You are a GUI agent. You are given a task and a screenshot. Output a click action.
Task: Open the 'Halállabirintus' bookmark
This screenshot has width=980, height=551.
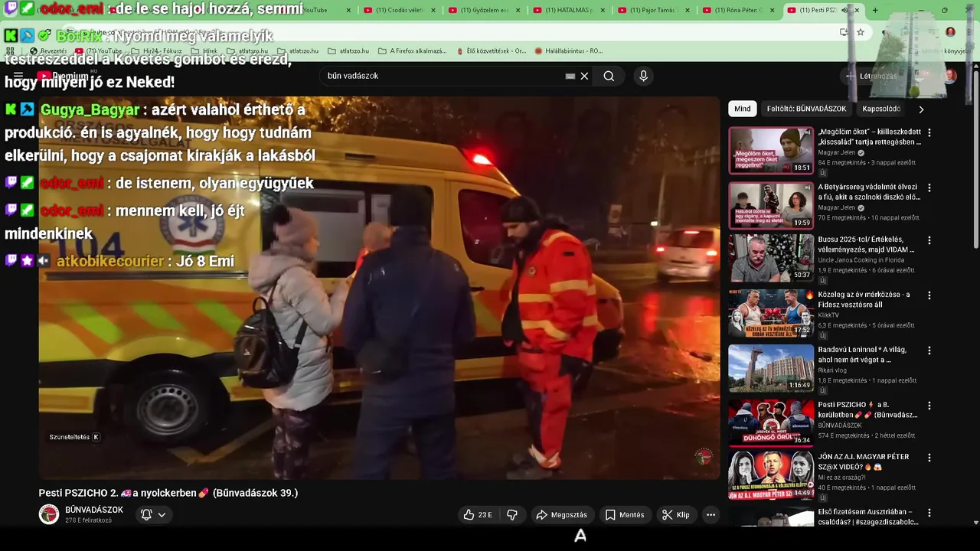pyautogui.click(x=569, y=51)
